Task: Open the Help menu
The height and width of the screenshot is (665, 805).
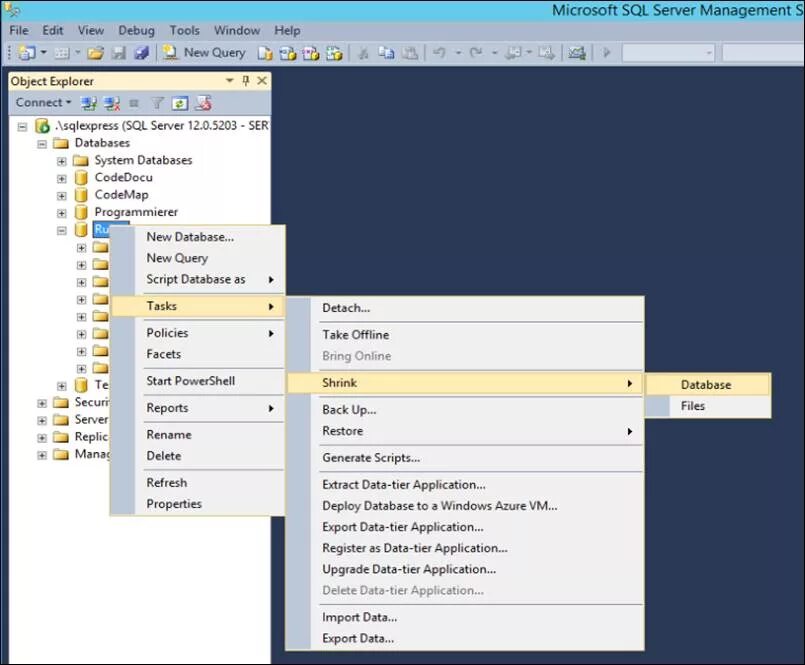Action: point(287,31)
